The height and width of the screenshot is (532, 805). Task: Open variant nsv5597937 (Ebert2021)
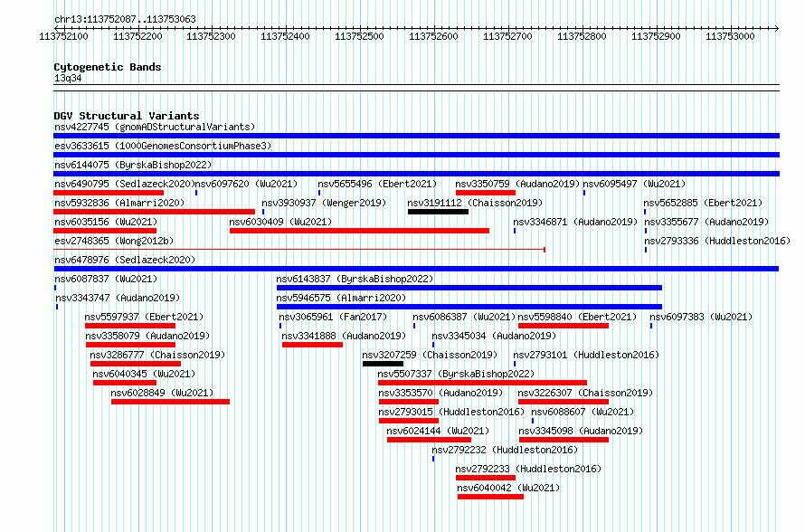point(144,317)
